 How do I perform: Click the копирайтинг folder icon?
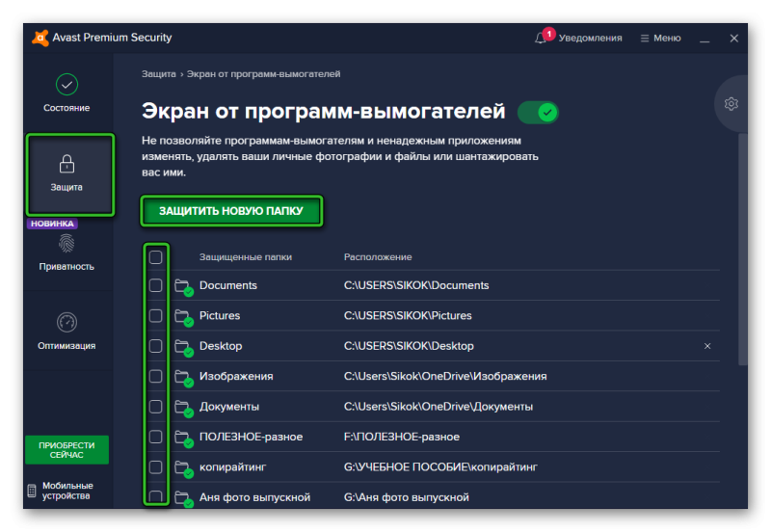[183, 468]
